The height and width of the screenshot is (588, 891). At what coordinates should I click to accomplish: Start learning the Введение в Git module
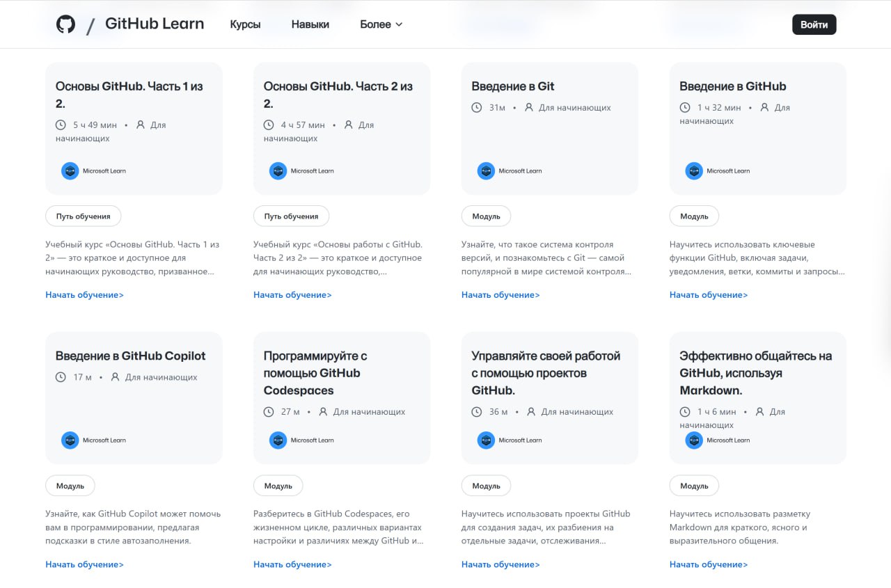[x=501, y=295]
